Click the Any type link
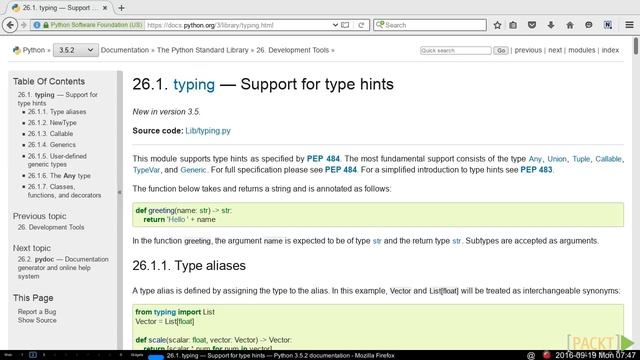 [535, 159]
